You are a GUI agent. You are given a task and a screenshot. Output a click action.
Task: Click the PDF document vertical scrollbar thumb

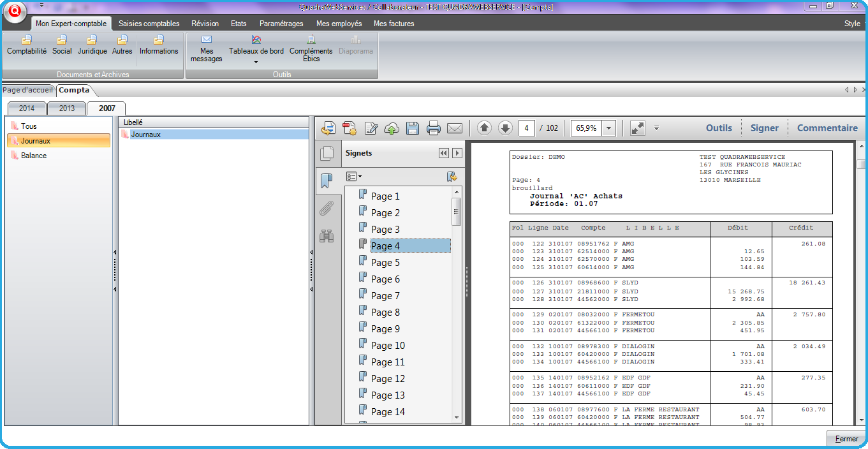coord(861,163)
